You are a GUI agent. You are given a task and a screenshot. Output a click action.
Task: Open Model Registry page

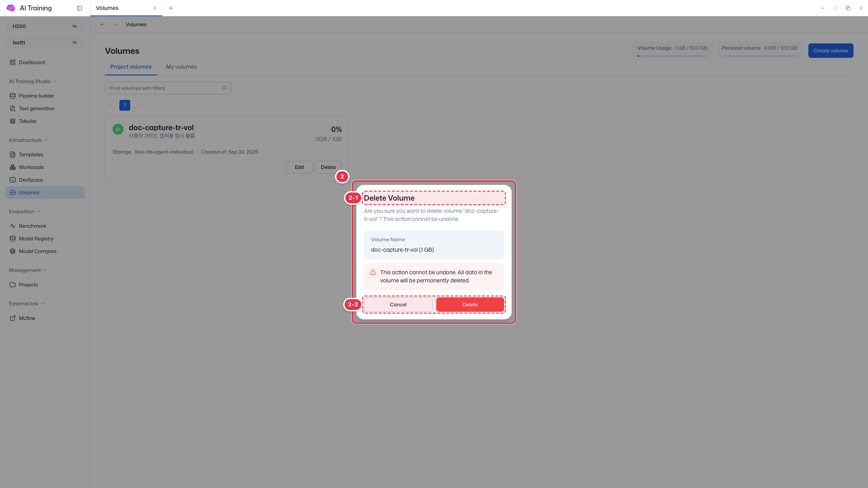click(x=45, y=239)
